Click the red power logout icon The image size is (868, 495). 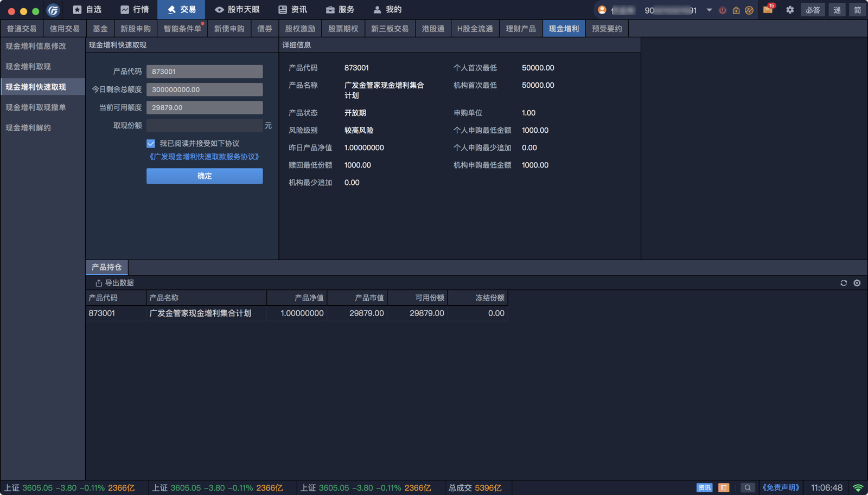click(723, 10)
